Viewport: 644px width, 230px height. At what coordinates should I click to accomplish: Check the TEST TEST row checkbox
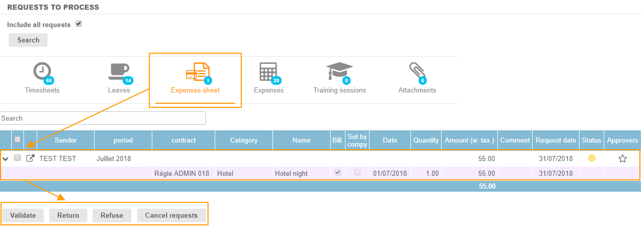17,158
